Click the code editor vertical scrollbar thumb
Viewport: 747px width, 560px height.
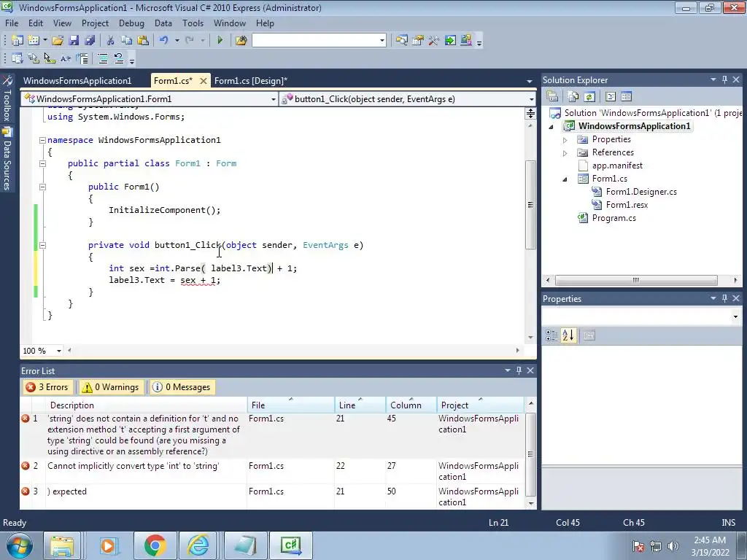pyautogui.click(x=530, y=205)
